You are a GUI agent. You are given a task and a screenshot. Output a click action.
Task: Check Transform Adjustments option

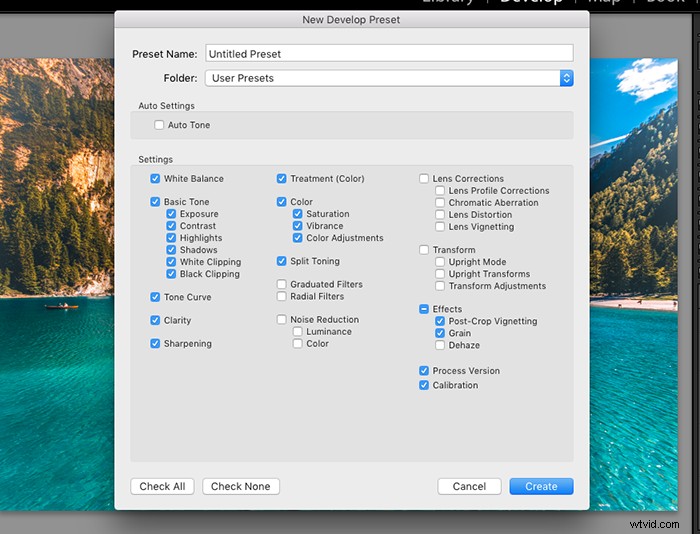440,286
